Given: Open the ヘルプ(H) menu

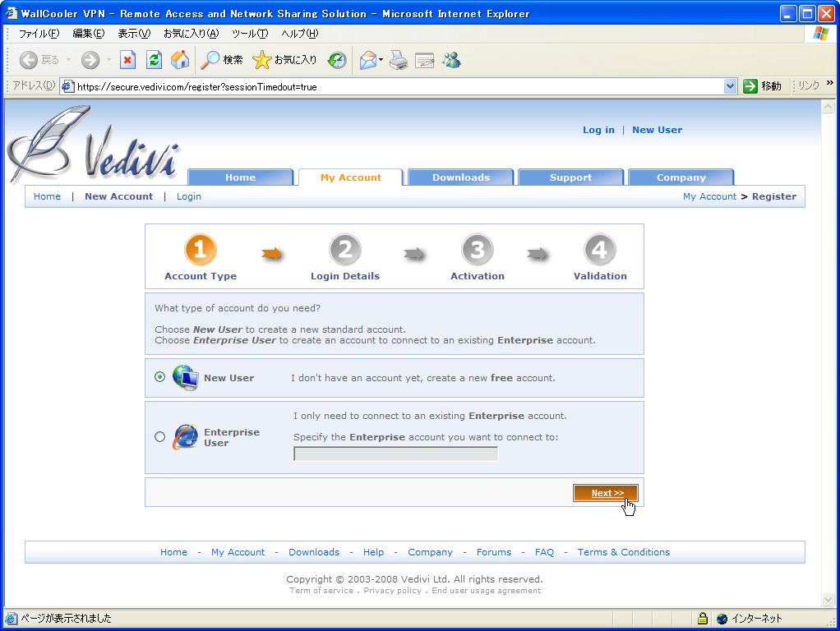Looking at the screenshot, I should (299, 34).
